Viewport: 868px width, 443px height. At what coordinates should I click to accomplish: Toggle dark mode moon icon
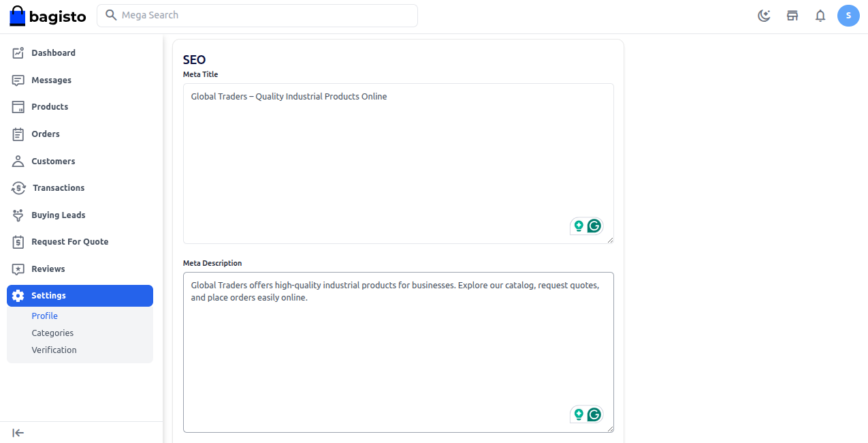pos(764,16)
